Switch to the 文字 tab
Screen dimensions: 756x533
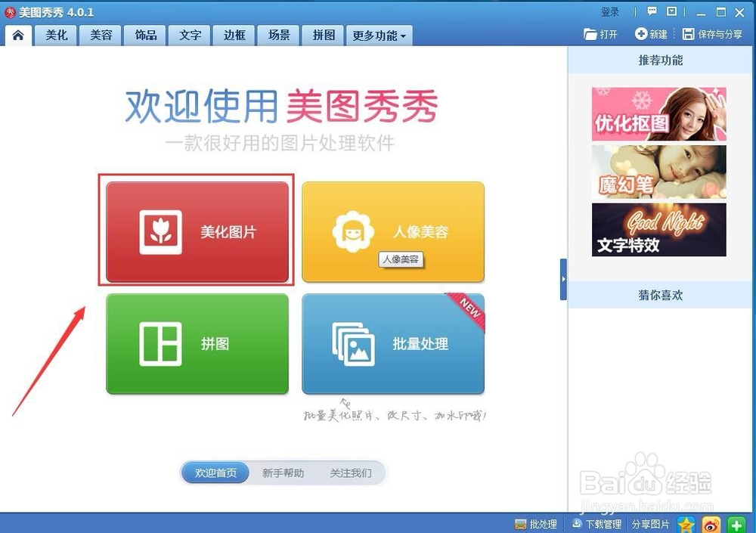coord(189,34)
